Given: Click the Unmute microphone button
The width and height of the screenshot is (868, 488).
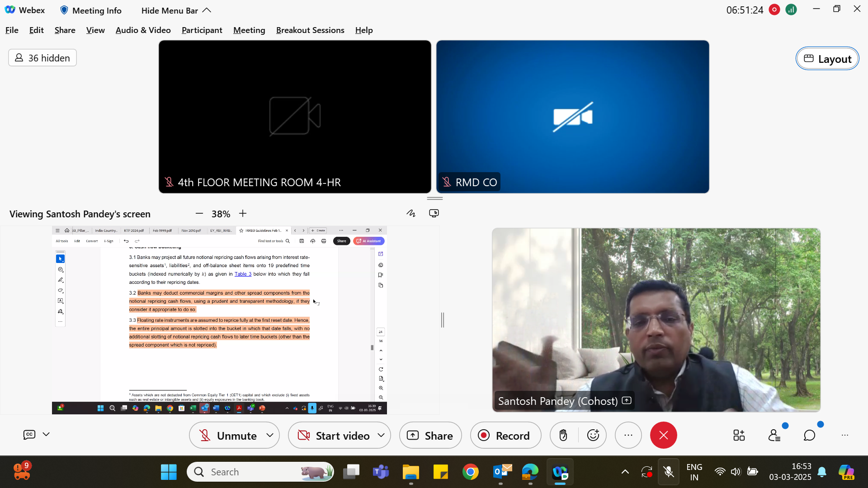Looking at the screenshot, I should click(228, 436).
